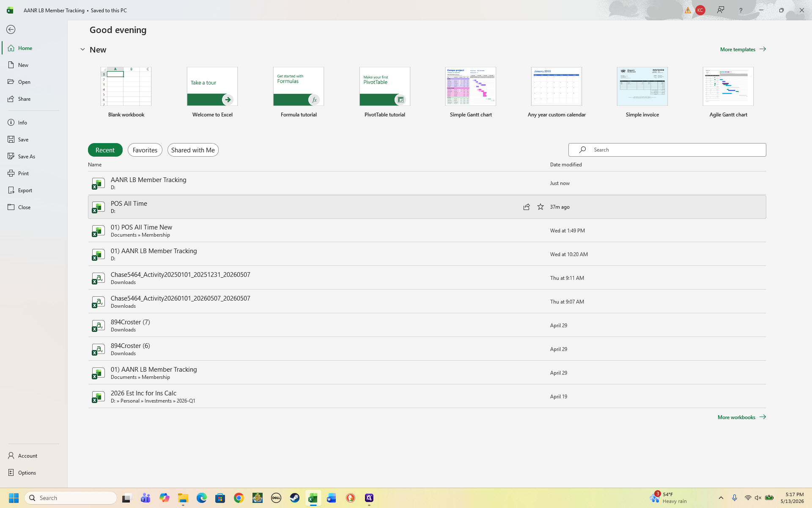Click the warning triangle icon in title bar

[688, 10]
